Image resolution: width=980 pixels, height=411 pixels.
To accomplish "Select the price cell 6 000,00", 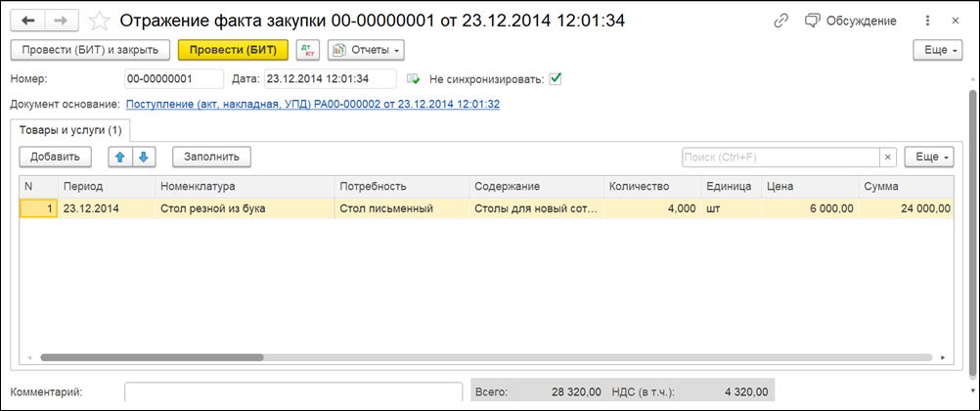I will click(810, 208).
